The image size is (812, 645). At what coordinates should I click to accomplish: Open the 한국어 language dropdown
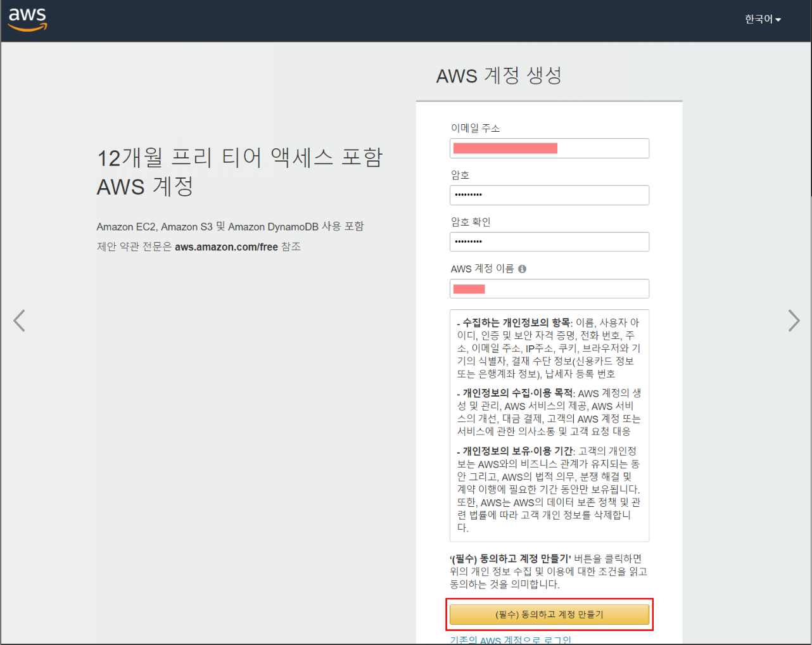coord(763,20)
